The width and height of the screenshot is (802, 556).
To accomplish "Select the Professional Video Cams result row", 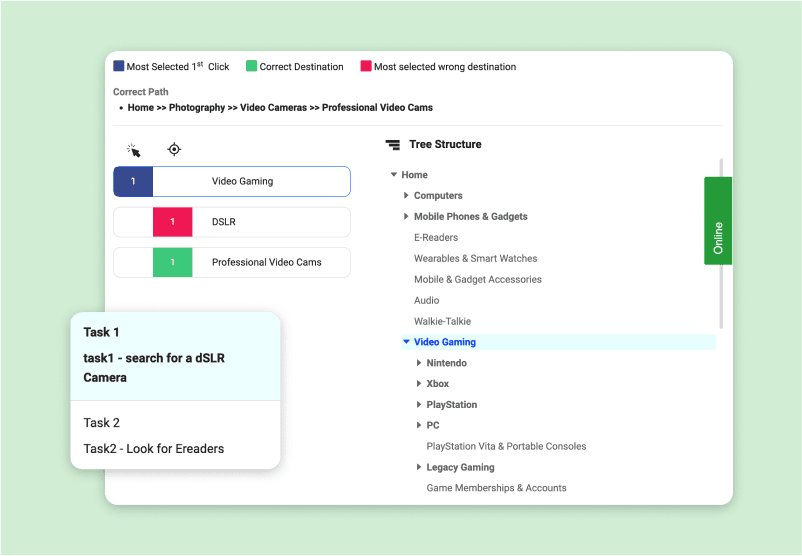I will (232, 263).
